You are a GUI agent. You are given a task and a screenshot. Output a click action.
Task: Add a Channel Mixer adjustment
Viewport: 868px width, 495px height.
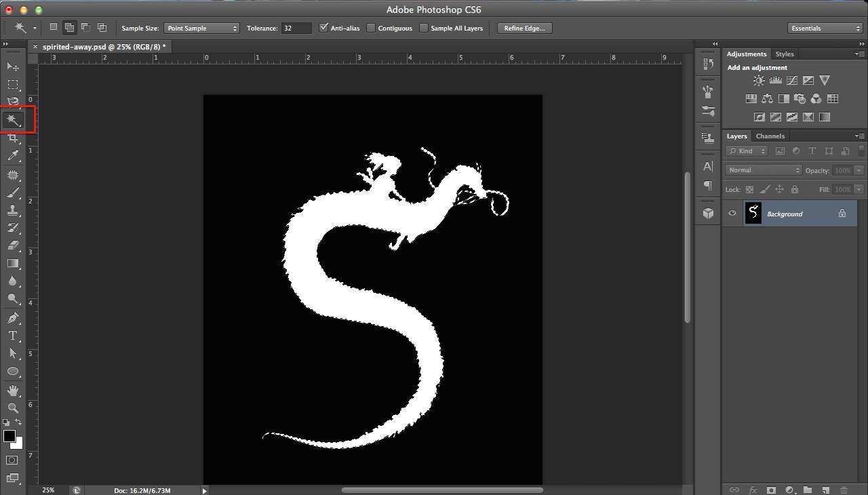tap(816, 99)
